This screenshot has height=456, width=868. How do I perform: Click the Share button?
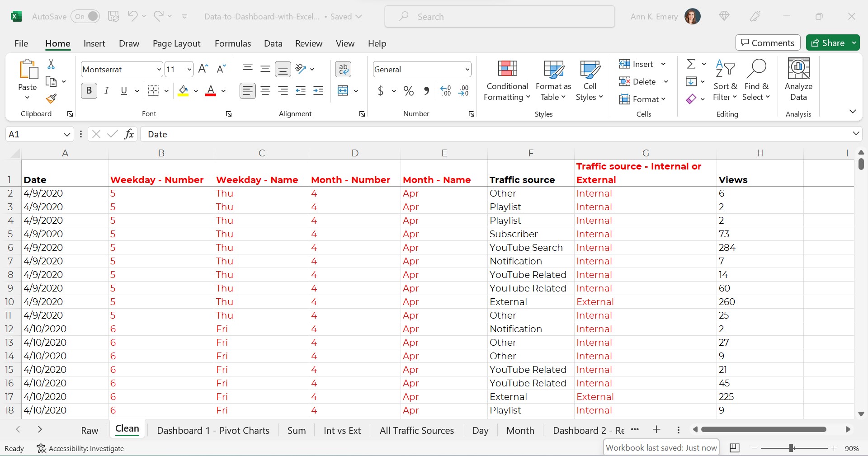point(828,43)
